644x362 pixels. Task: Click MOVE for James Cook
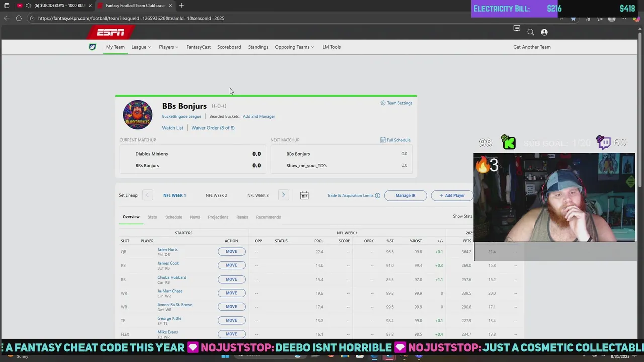[x=231, y=265]
